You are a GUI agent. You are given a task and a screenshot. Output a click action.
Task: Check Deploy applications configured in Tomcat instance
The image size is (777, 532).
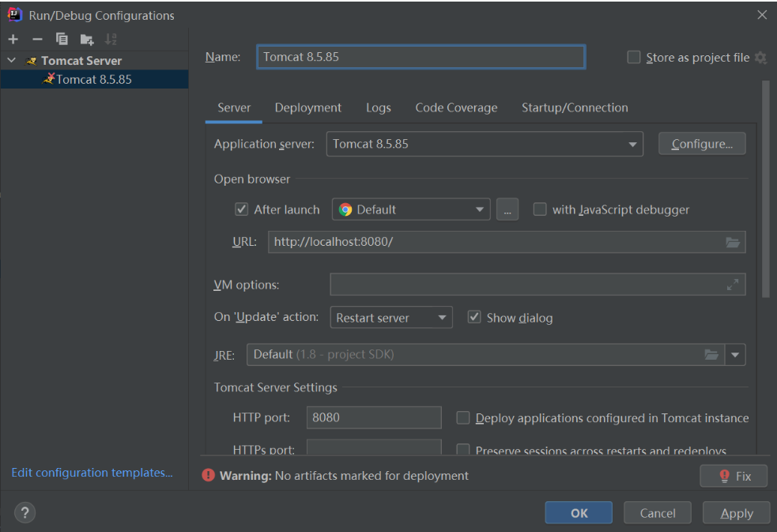tap(463, 417)
